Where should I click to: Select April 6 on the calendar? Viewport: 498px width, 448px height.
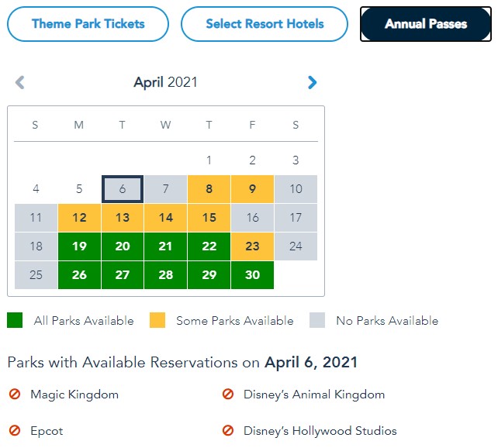[123, 189]
